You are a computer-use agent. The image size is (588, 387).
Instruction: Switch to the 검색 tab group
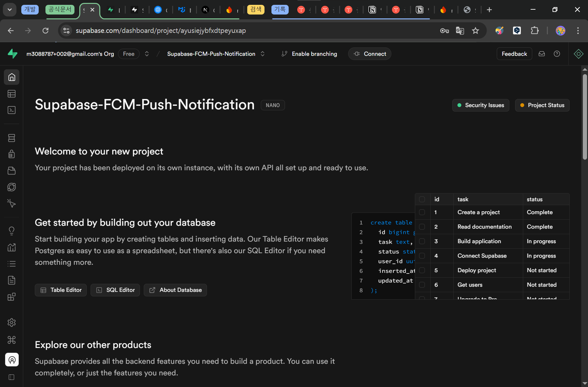[256, 10]
